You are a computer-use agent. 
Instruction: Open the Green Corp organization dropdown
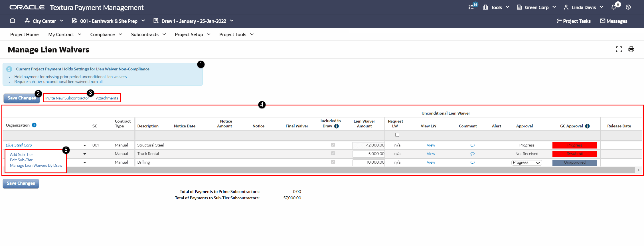tap(536, 7)
